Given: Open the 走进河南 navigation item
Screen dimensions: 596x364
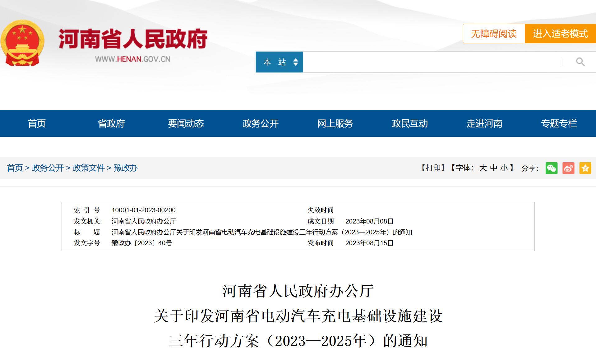Looking at the screenshot, I should [484, 123].
